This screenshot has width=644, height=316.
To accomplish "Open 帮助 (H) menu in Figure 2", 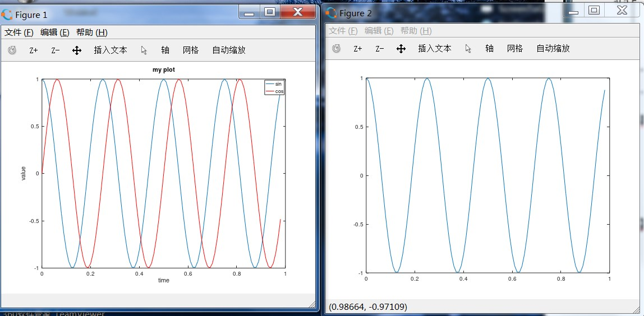I will coord(416,31).
